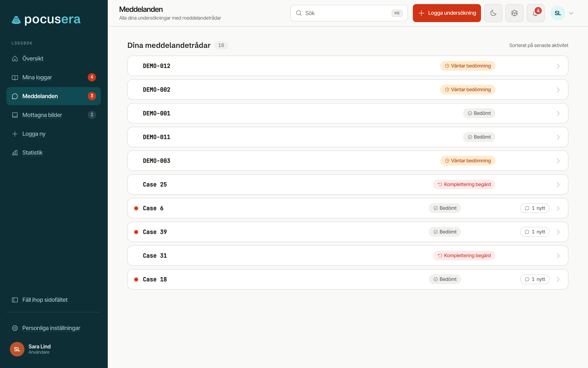
Task: Open the Statistik page
Action: pos(53,153)
